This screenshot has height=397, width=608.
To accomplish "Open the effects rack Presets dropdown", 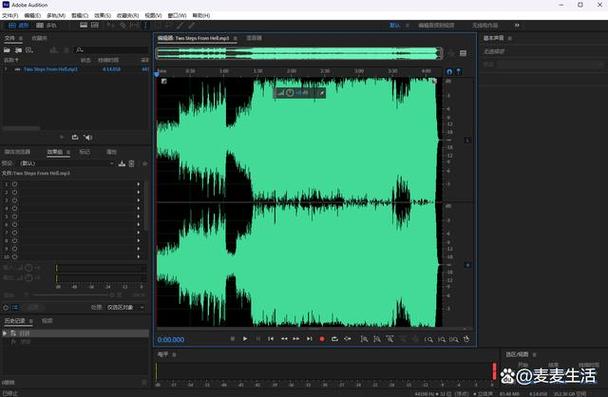I will (x=67, y=164).
